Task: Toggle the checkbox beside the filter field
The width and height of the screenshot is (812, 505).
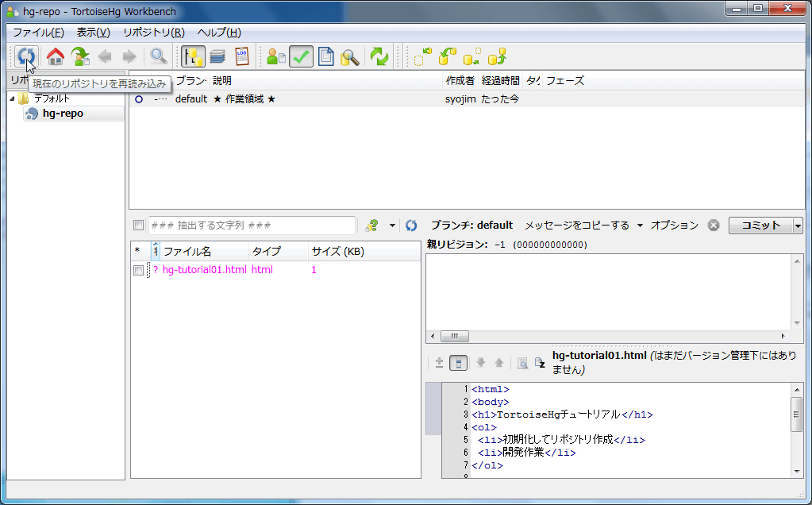Action: [x=138, y=225]
